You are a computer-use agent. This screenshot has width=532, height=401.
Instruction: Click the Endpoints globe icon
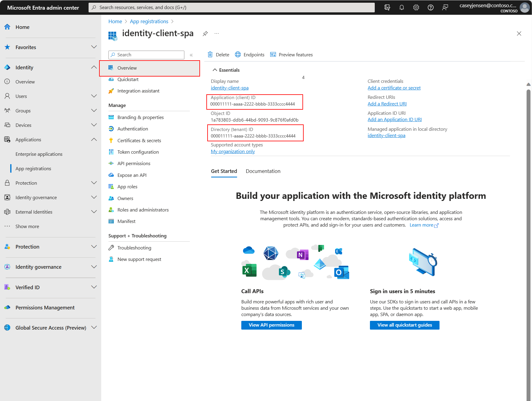coord(238,55)
